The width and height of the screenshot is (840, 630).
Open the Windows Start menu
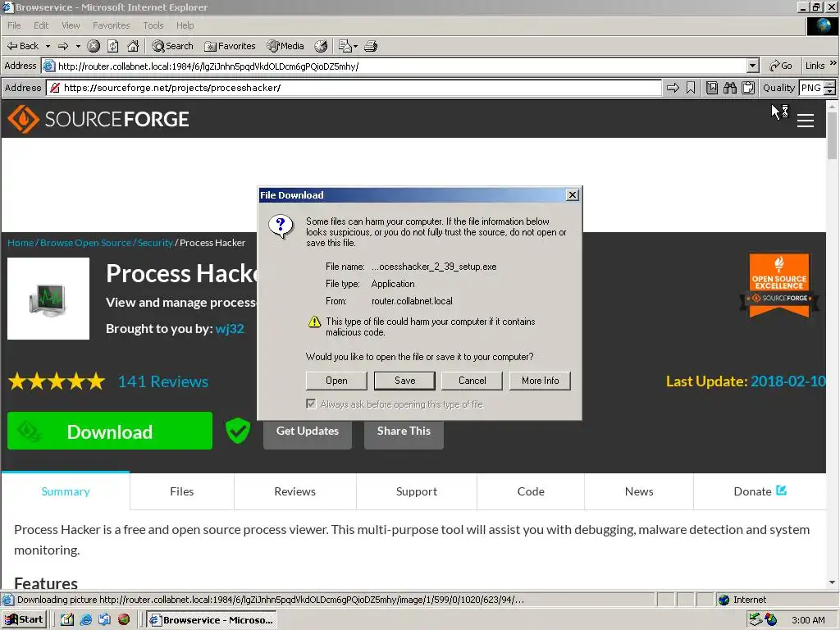coord(25,620)
